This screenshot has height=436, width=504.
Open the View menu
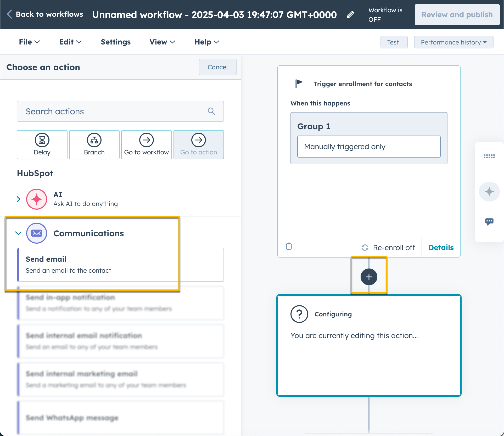[x=162, y=42]
